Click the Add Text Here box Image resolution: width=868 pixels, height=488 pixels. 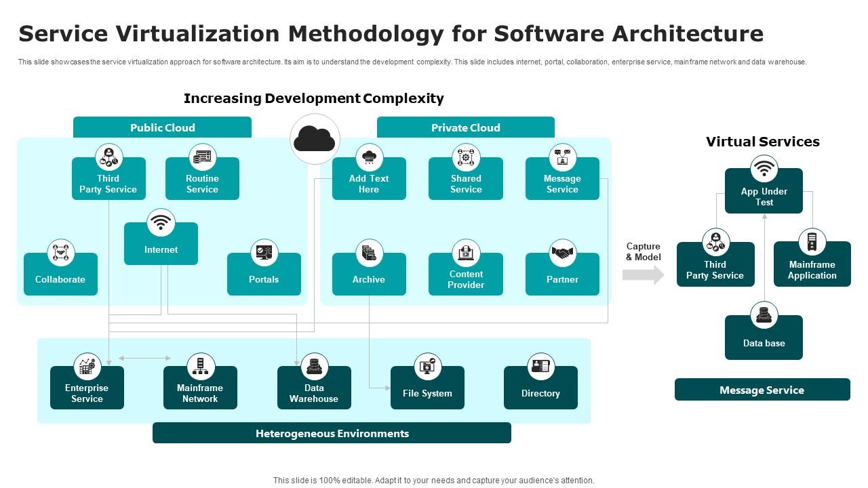[x=369, y=184]
